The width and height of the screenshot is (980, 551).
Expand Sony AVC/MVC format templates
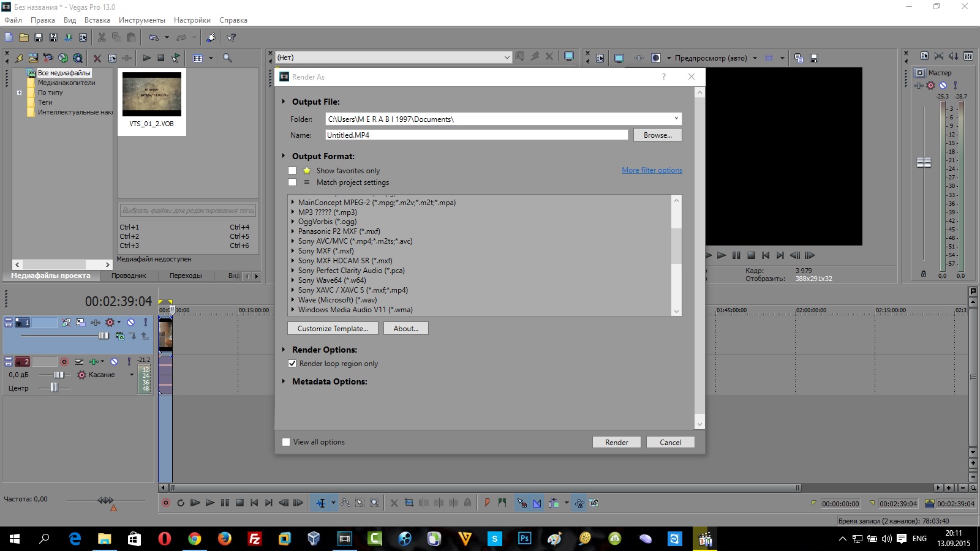point(293,241)
